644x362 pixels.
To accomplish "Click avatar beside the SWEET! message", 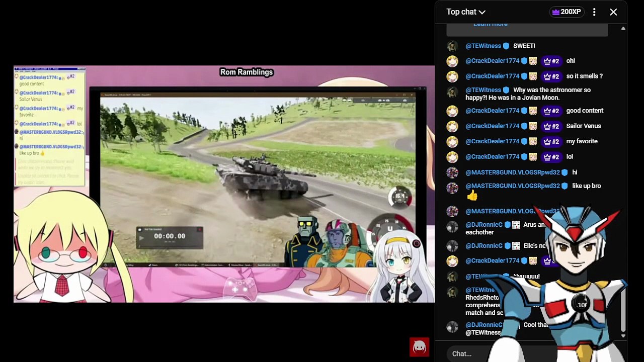I will pyautogui.click(x=452, y=46).
